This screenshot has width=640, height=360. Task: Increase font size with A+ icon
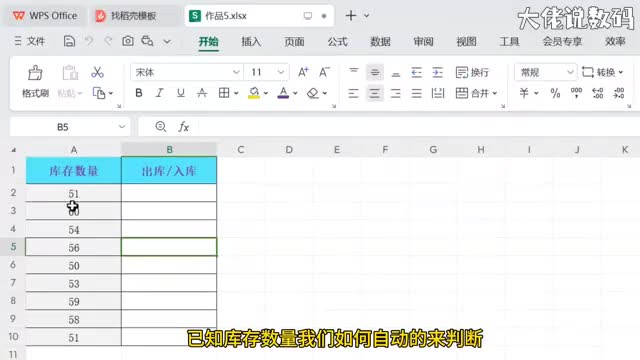[x=303, y=72]
